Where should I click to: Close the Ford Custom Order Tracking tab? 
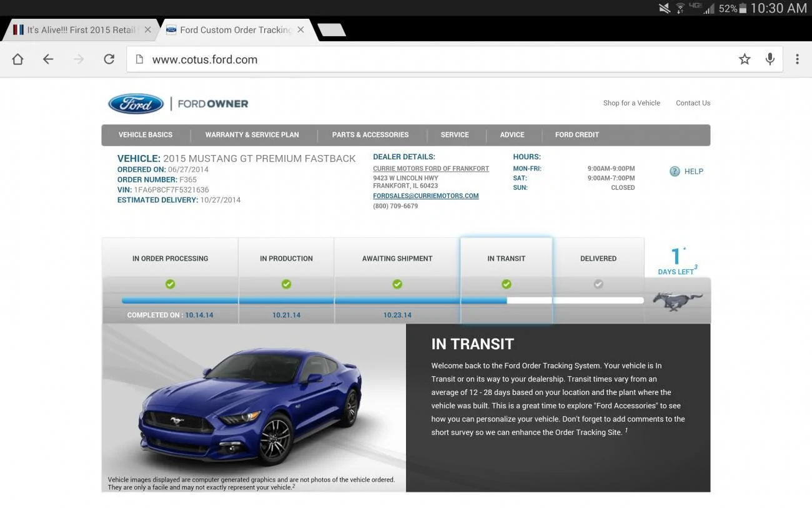point(300,29)
